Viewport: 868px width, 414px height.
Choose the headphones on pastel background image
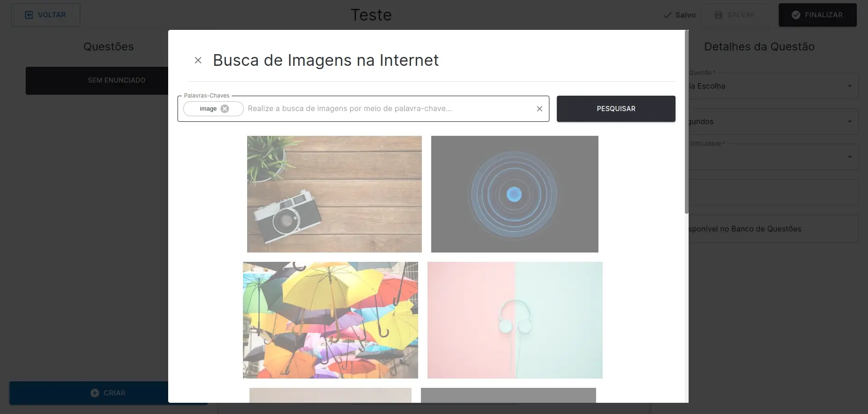pos(515,320)
